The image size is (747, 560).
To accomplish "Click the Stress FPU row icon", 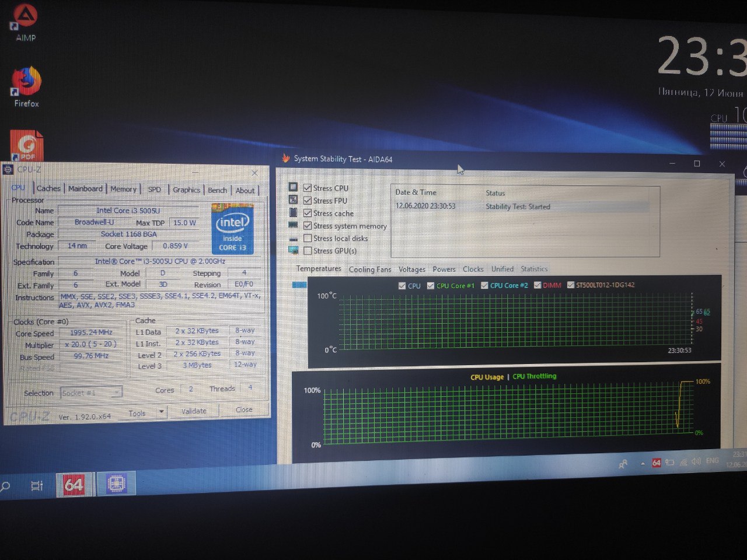I will pyautogui.click(x=293, y=199).
